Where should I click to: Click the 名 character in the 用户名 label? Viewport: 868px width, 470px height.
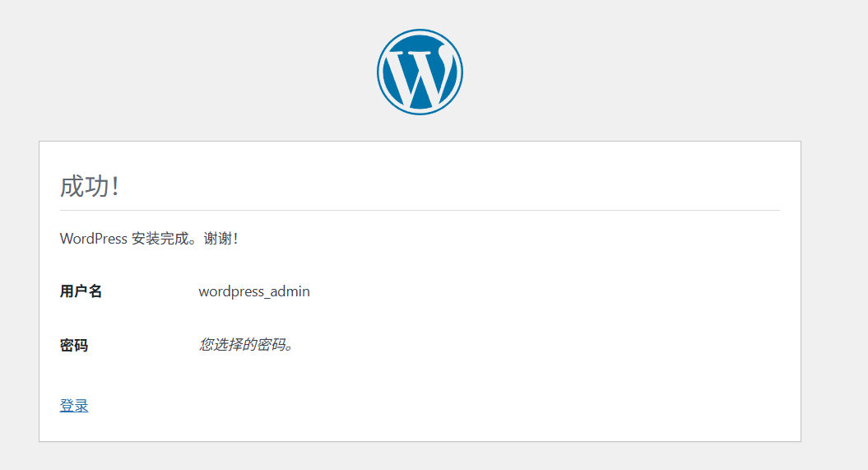pyautogui.click(x=95, y=291)
